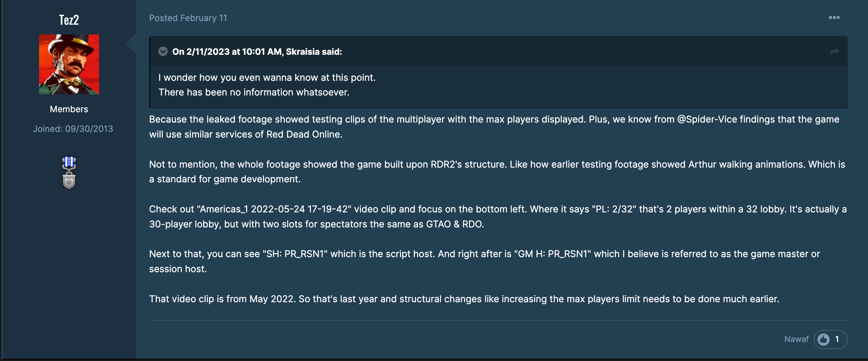Show the reactions list via the count badge 1
Image resolution: width=868 pixels, height=361 pixels.
[x=837, y=339]
